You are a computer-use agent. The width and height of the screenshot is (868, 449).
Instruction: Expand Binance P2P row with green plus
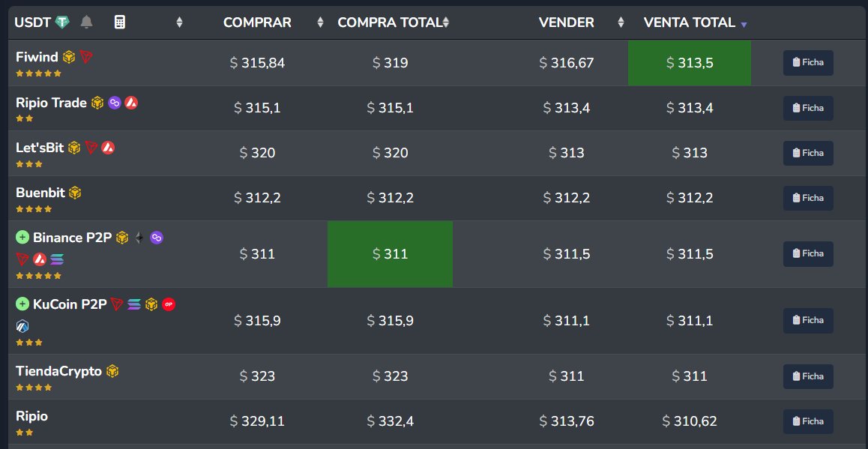[22, 238]
